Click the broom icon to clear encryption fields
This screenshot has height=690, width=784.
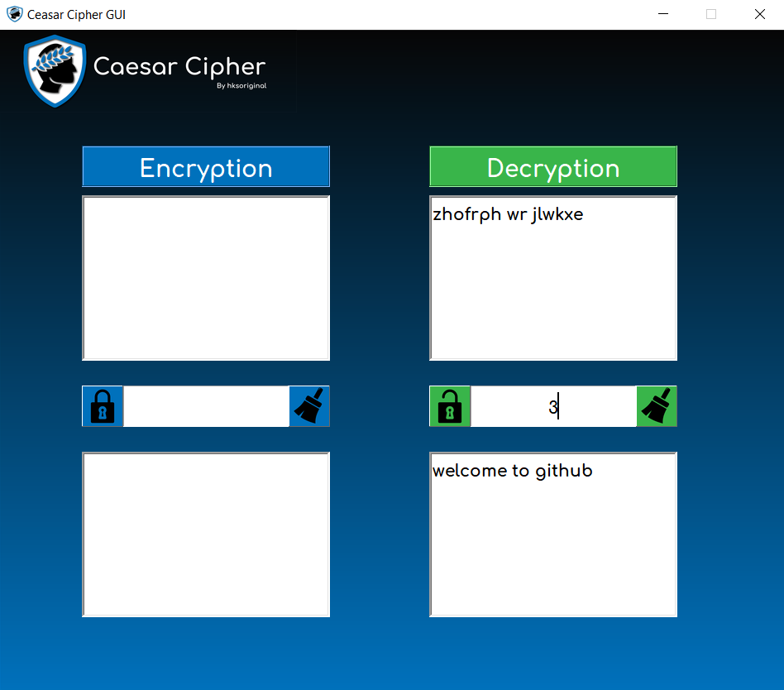click(309, 406)
